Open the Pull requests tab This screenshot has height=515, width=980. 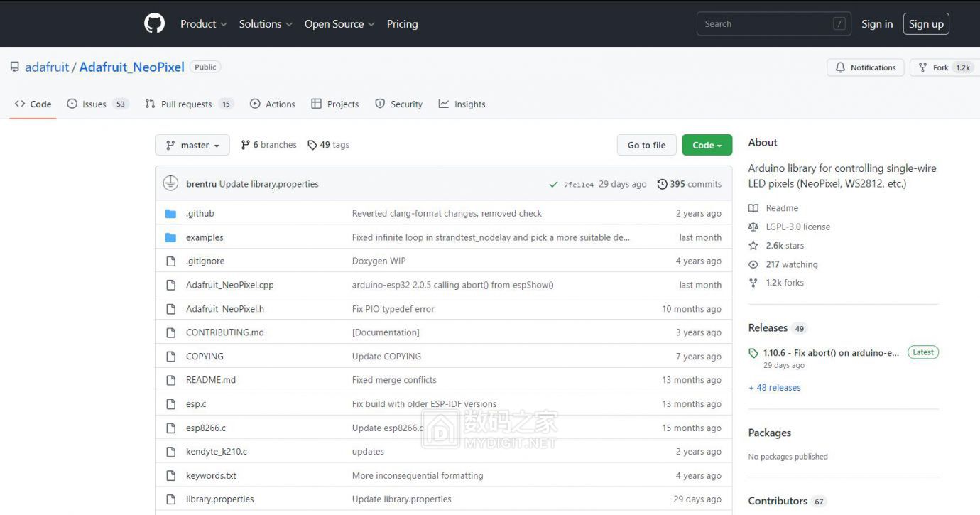click(189, 104)
